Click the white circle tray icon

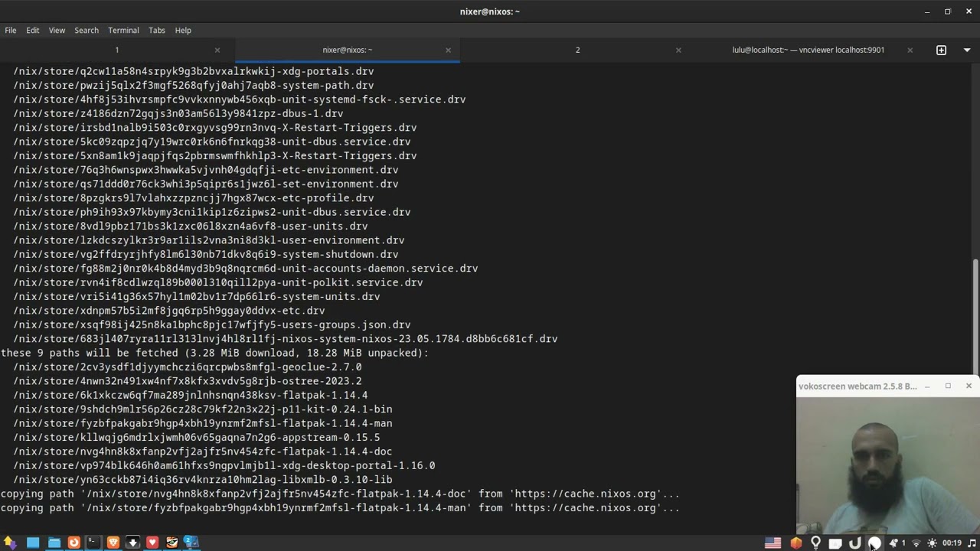coord(874,543)
